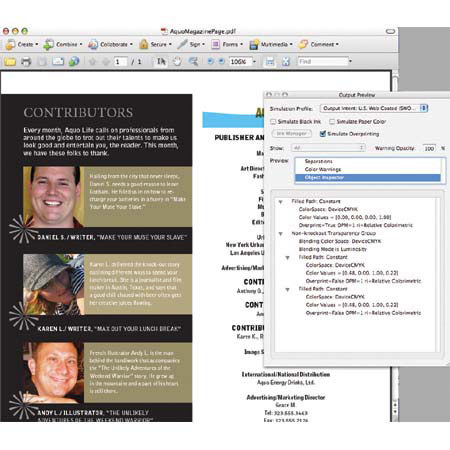The height and width of the screenshot is (450, 450).
Task: Click the CONTRIBUTORS heading on the page
Action: (x=78, y=112)
